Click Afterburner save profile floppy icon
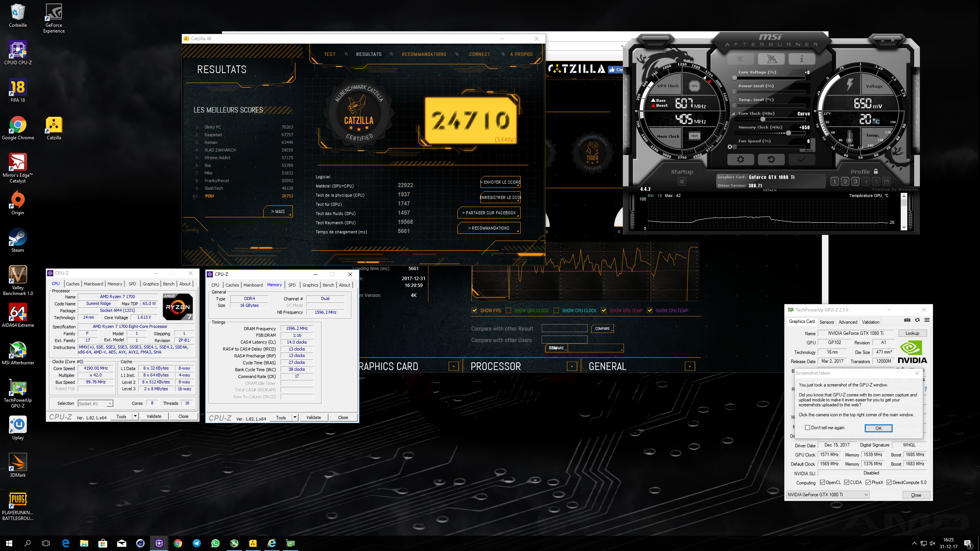Screen dimensions: 980x551 click(886, 181)
